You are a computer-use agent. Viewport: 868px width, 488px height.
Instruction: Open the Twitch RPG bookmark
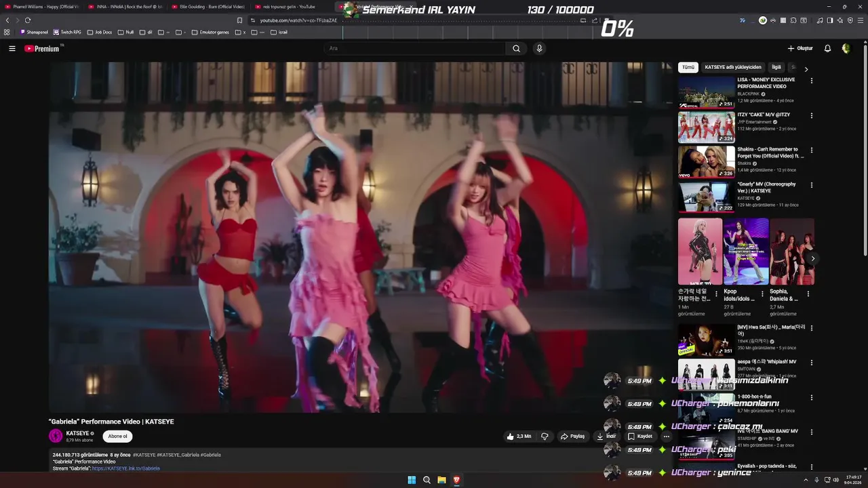point(67,32)
